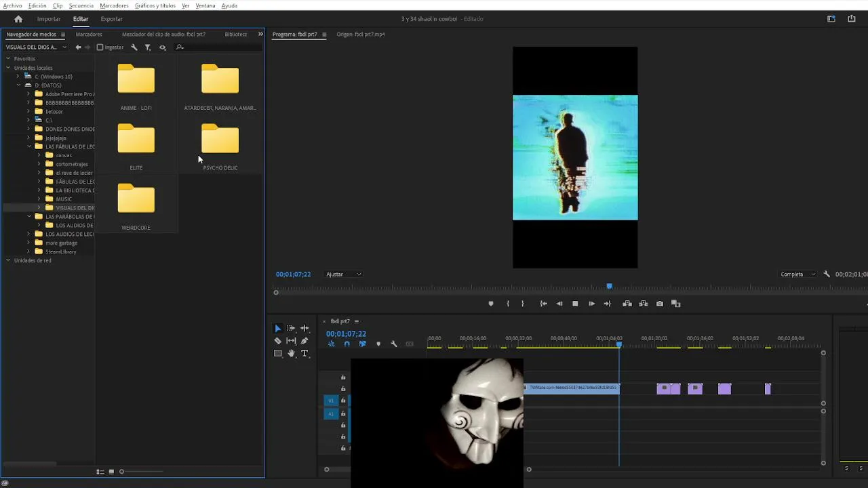Screen dimensions: 868x488
Task: Toggle the lock on the A1 track
Action: pos(343,413)
